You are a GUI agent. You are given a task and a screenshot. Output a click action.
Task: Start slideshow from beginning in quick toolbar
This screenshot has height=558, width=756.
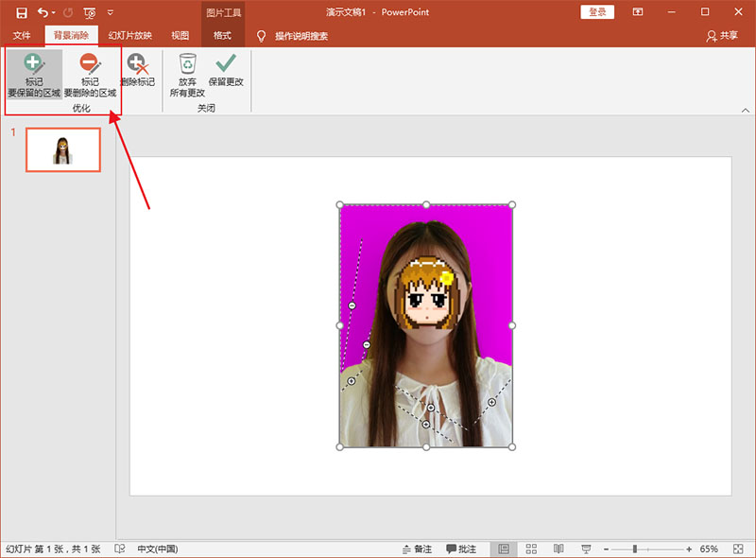[89, 12]
